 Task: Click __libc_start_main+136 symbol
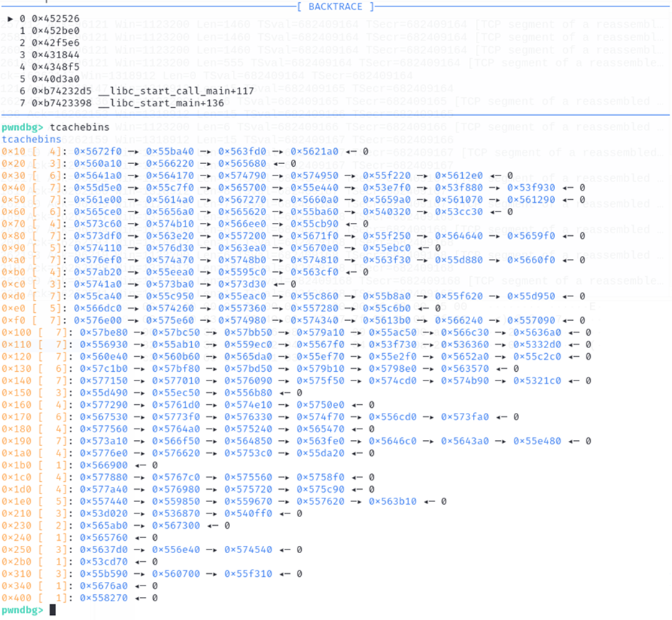point(161,103)
